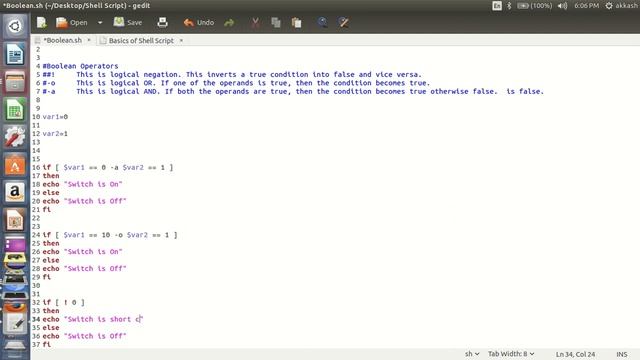Change the Tab Width setting
640x360 pixels.
(511, 354)
